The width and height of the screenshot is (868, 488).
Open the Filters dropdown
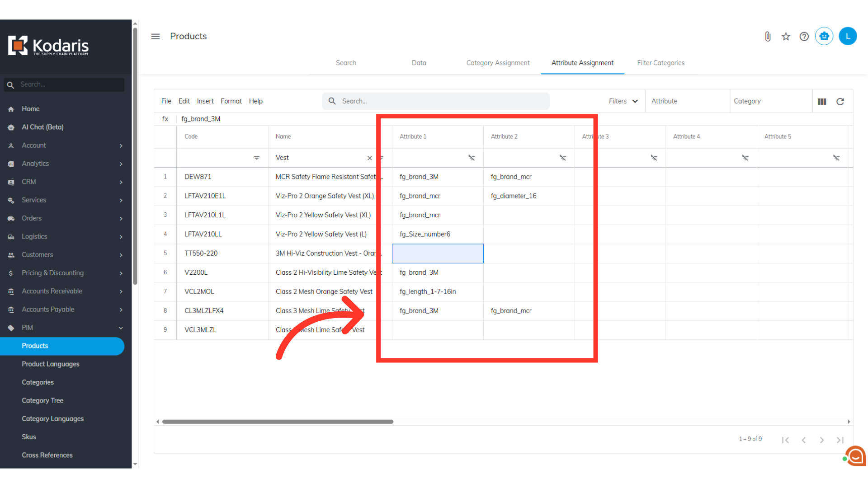623,101
